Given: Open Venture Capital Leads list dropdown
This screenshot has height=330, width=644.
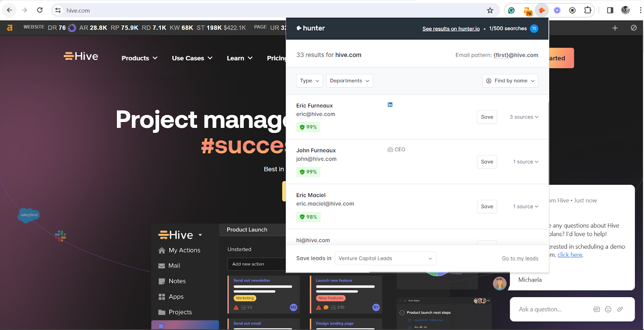Looking at the screenshot, I should pos(386,258).
